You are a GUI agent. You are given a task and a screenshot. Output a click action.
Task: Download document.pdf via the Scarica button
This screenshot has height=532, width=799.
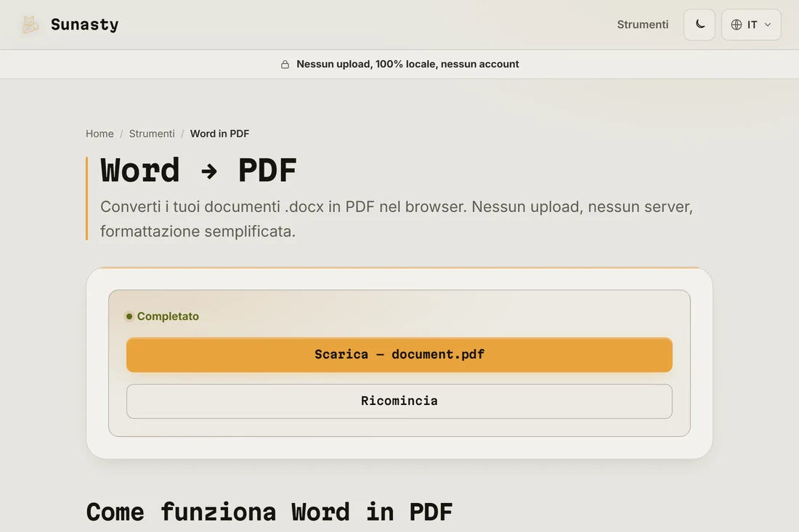coord(399,354)
